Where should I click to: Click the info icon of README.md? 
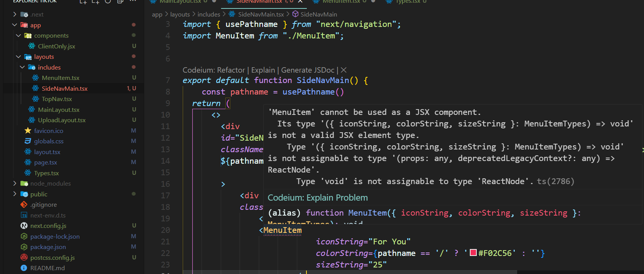(x=24, y=268)
